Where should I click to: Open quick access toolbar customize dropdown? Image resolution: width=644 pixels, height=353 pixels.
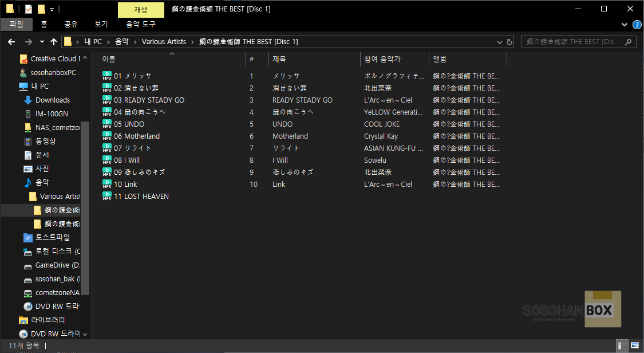click(x=52, y=9)
